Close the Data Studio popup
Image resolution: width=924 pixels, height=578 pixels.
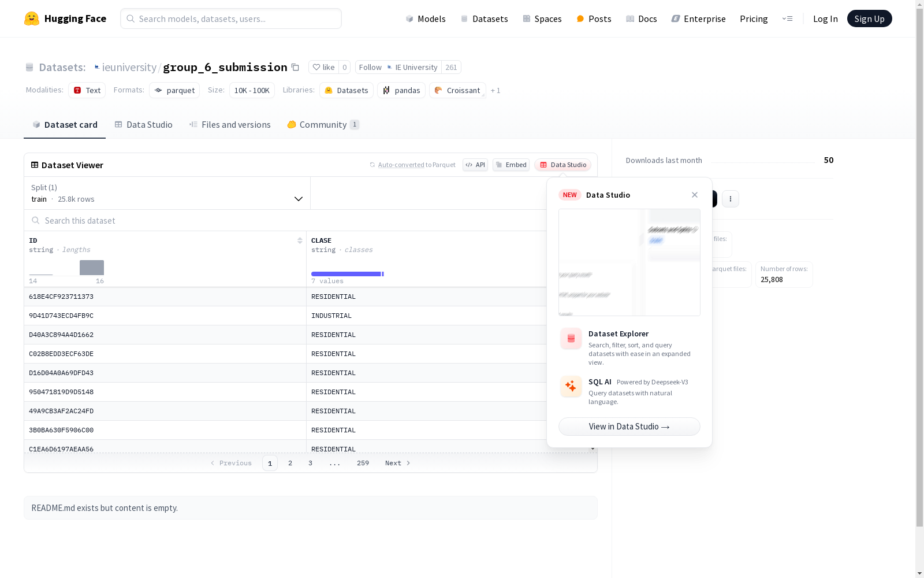tap(695, 195)
